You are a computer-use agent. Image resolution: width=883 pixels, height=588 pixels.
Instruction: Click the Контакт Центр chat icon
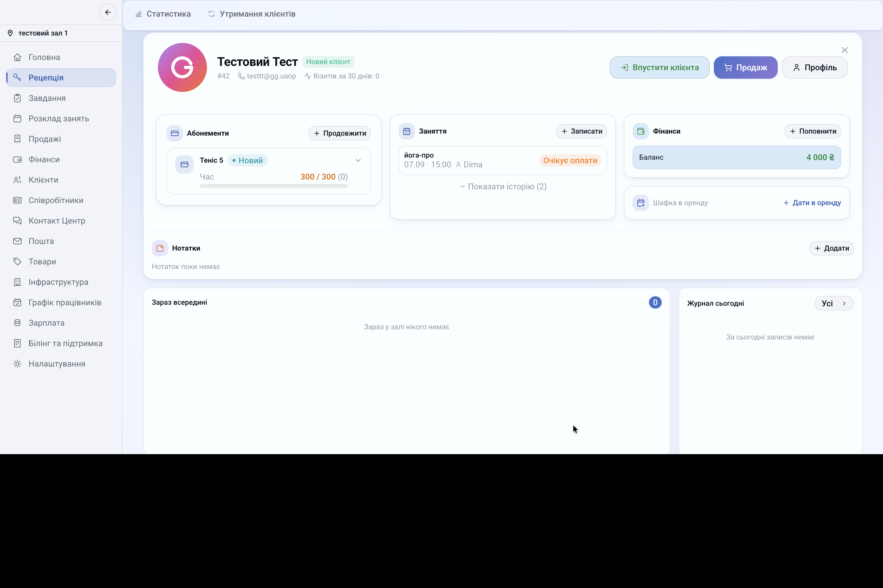(x=17, y=221)
